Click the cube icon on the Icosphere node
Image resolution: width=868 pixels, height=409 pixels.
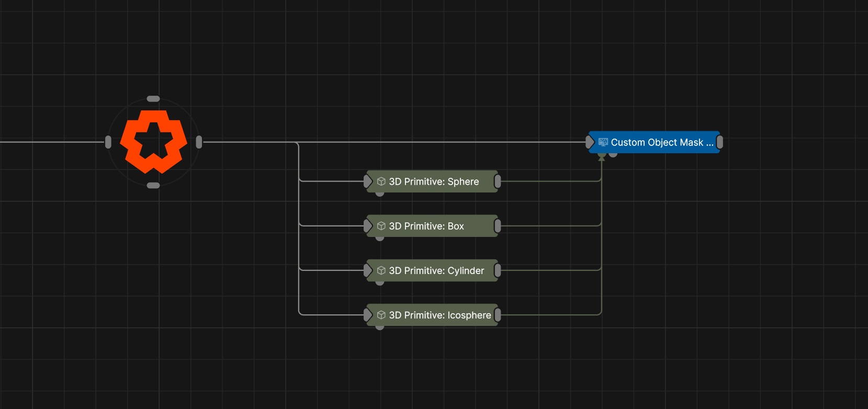(381, 315)
